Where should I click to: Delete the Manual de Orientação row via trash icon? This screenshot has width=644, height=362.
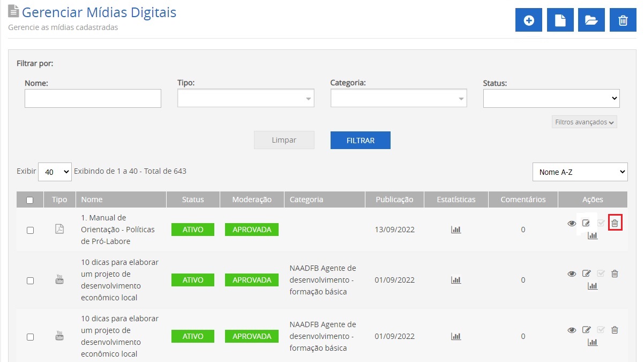tap(615, 223)
